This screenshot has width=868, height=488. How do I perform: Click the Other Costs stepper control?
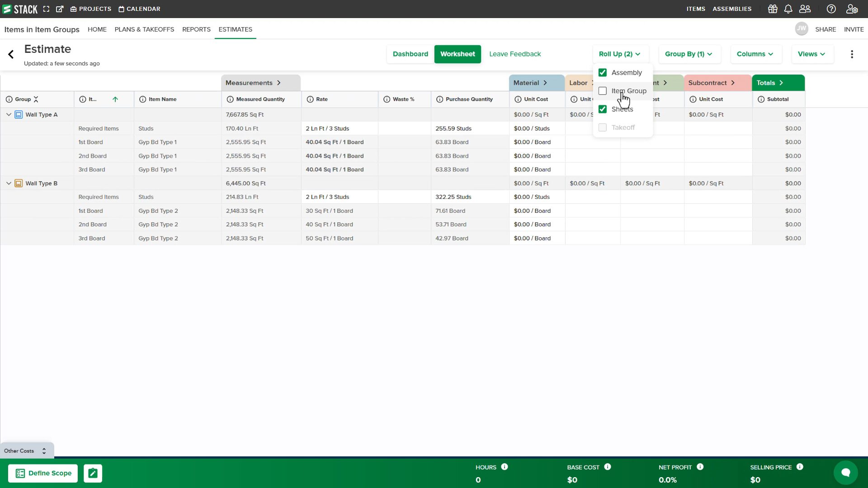pos(44,450)
